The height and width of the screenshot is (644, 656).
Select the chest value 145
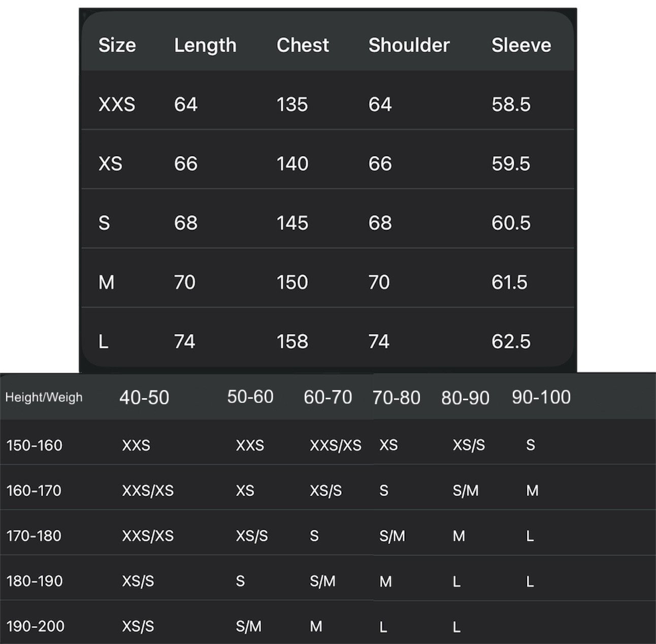292,223
